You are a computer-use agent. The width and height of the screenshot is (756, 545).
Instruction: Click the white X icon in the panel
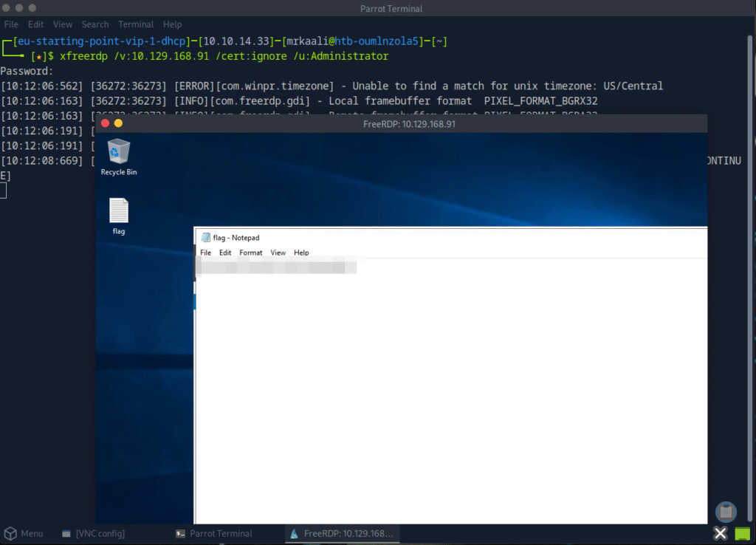click(x=721, y=533)
